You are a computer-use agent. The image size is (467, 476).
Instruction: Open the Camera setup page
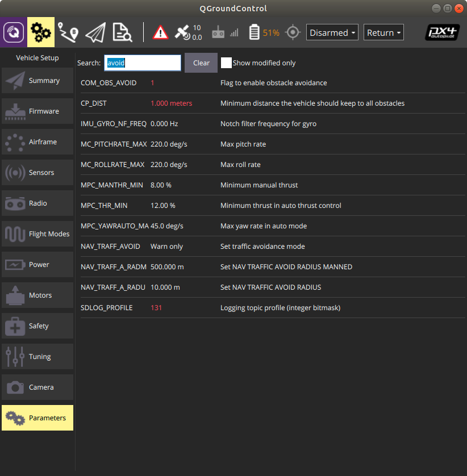[37, 387]
